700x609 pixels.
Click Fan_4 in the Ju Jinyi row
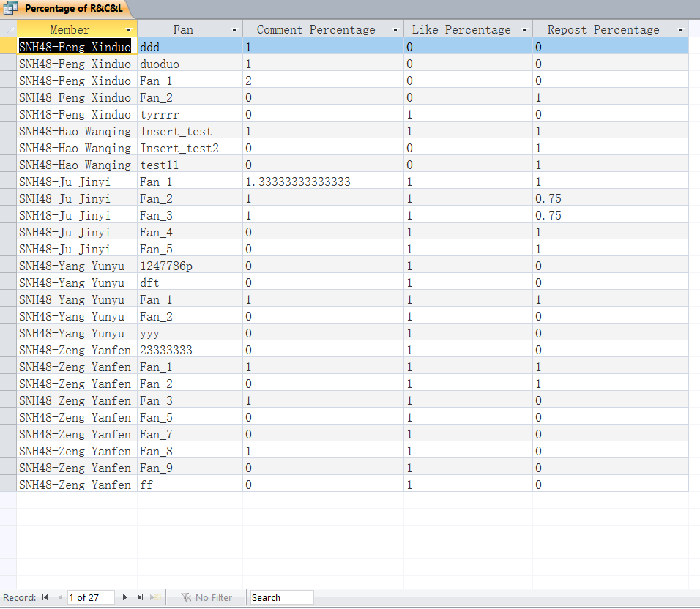click(190, 233)
